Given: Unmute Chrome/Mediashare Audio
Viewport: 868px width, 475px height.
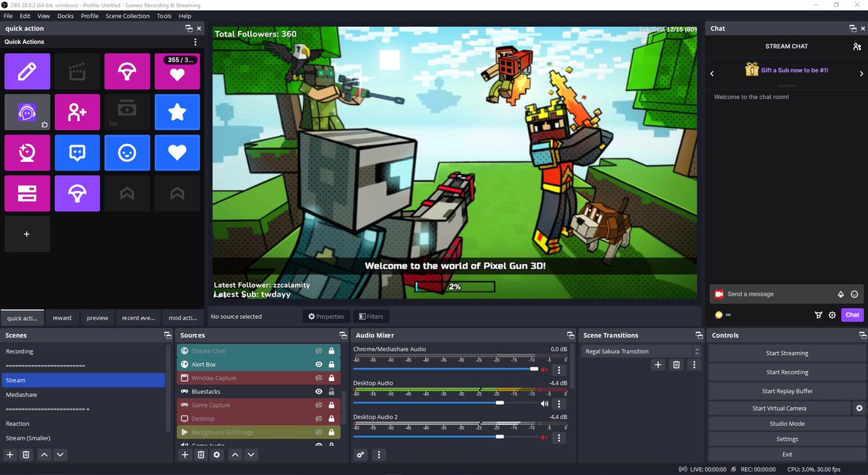Looking at the screenshot, I should click(x=545, y=369).
